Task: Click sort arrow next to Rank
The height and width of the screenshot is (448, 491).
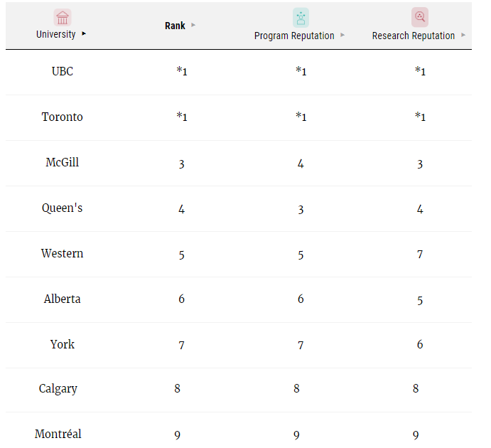Action: (193, 26)
